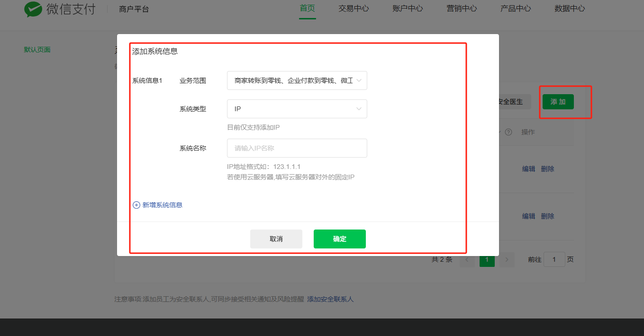The image size is (644, 336).
Task: Go to next page using right arrow
Action: click(x=507, y=259)
